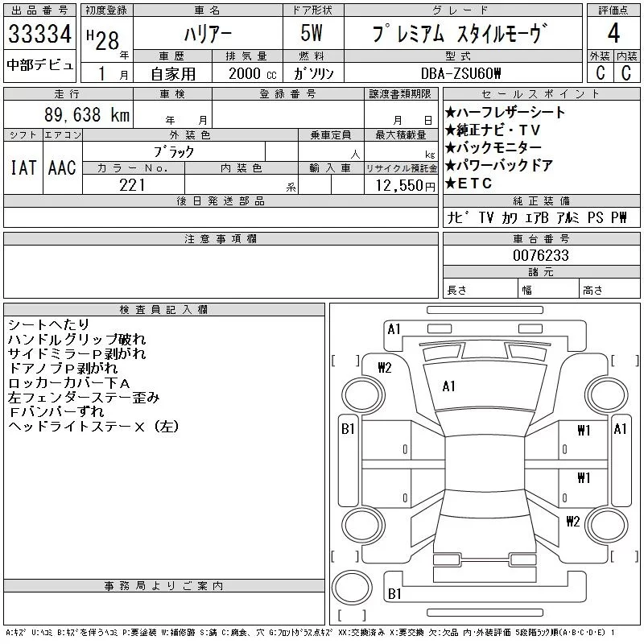
Task: Click the W2 mark near rear fender
Action: (x=572, y=520)
